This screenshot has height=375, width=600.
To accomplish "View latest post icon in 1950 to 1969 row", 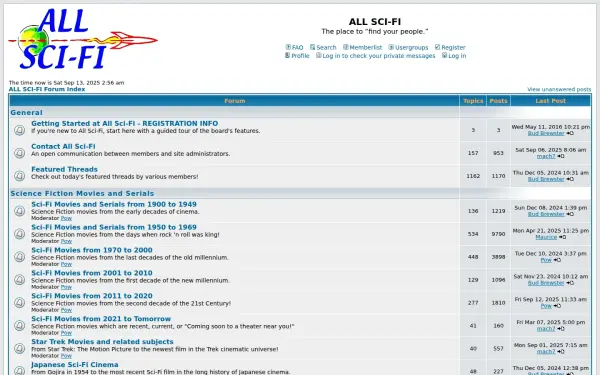I will tap(562, 237).
